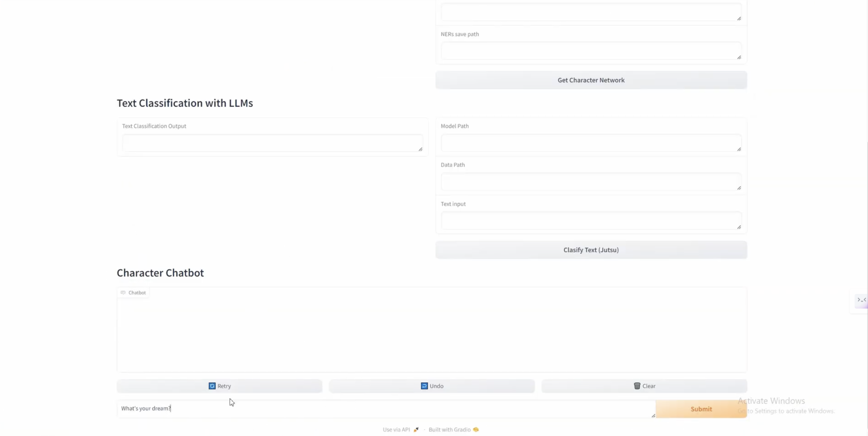Click the Clear button with trash icon
The width and height of the screenshot is (868, 436).
pos(644,386)
